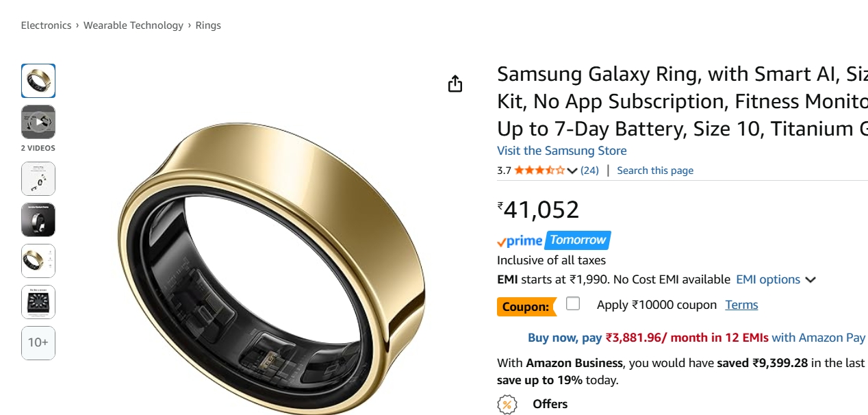Viewport: 868px width, 415px height.
Task: Open the Rings breadcrumb category
Action: tap(209, 25)
